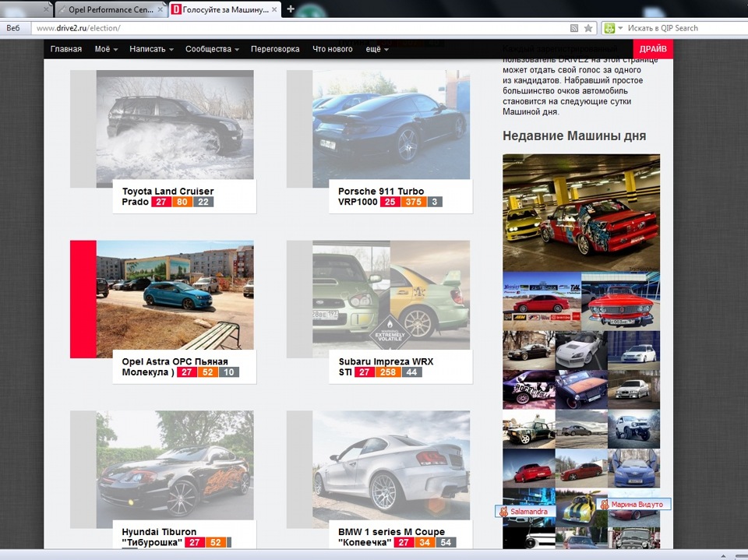Open Porsche 911 Turbo VRP1000 link
The height and width of the screenshot is (560, 748).
click(381, 196)
